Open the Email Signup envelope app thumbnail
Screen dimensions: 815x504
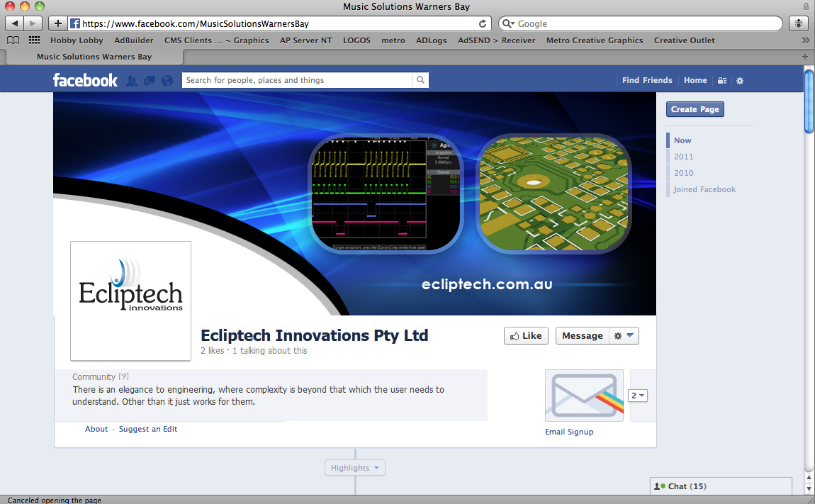(x=584, y=396)
